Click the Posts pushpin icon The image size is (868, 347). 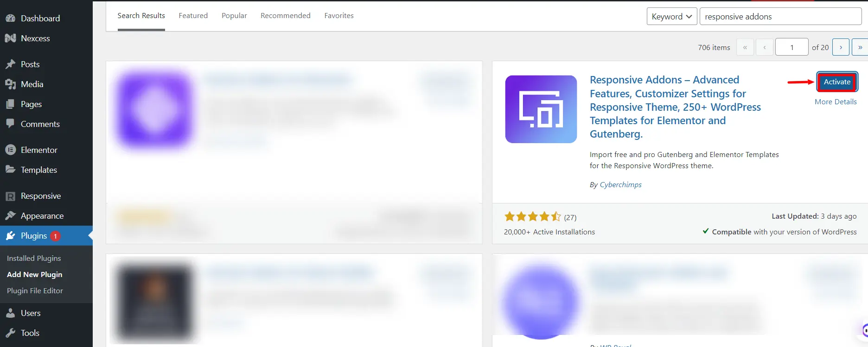pyautogui.click(x=10, y=64)
